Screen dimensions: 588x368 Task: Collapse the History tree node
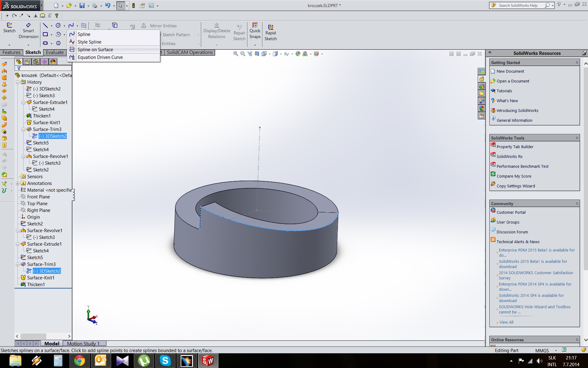click(x=18, y=82)
